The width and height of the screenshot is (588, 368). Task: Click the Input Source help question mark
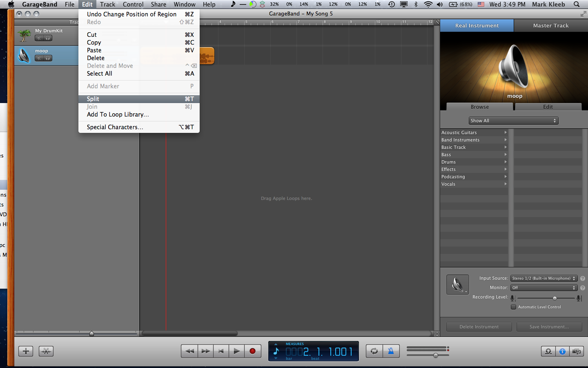tap(583, 278)
